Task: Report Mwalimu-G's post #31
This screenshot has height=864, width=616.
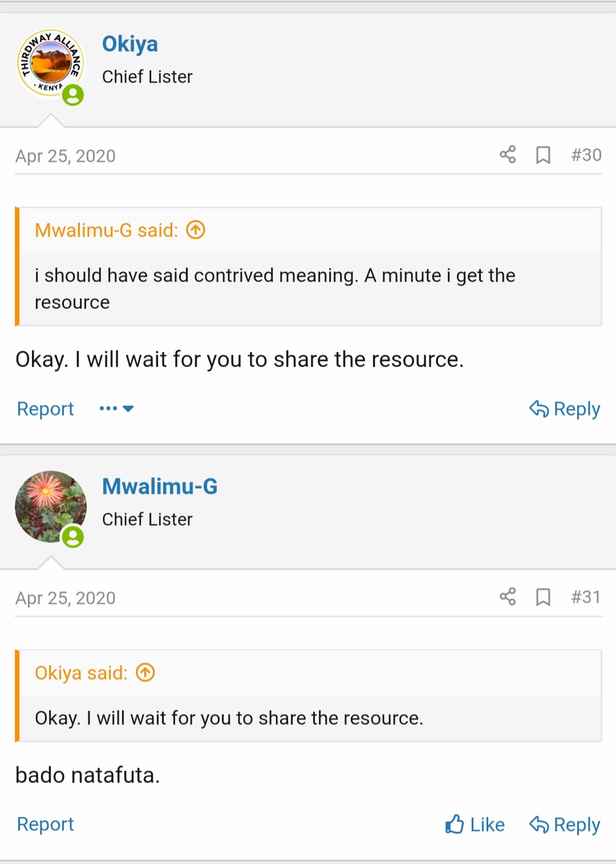Action: coord(46,824)
